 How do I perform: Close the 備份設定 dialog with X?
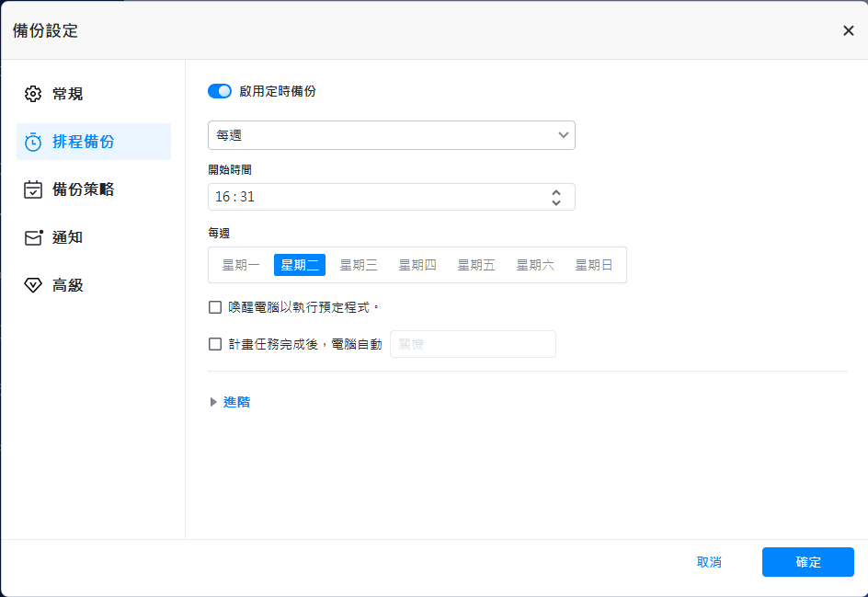(x=848, y=30)
